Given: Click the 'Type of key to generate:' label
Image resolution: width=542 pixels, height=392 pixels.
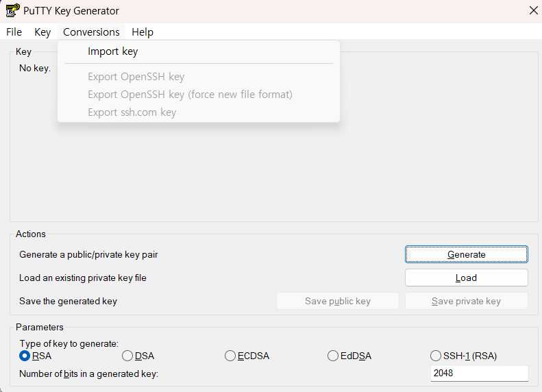Looking at the screenshot, I should coord(69,343).
